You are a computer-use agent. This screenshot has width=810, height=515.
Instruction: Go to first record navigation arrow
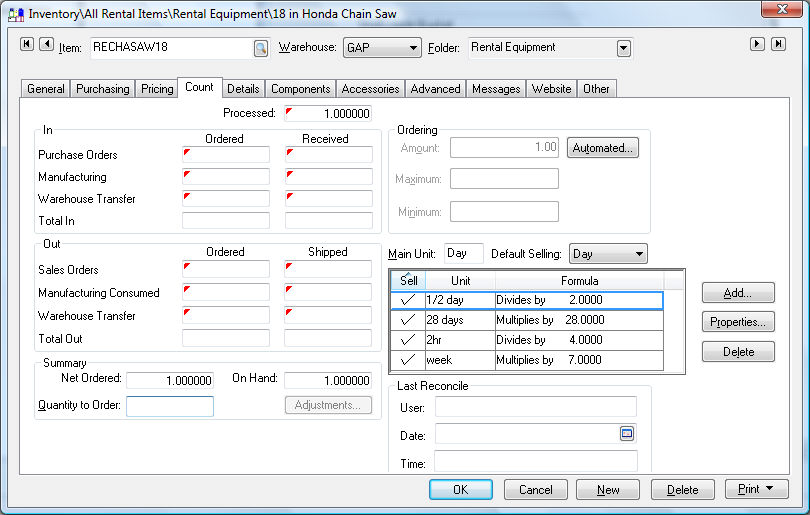(x=27, y=45)
